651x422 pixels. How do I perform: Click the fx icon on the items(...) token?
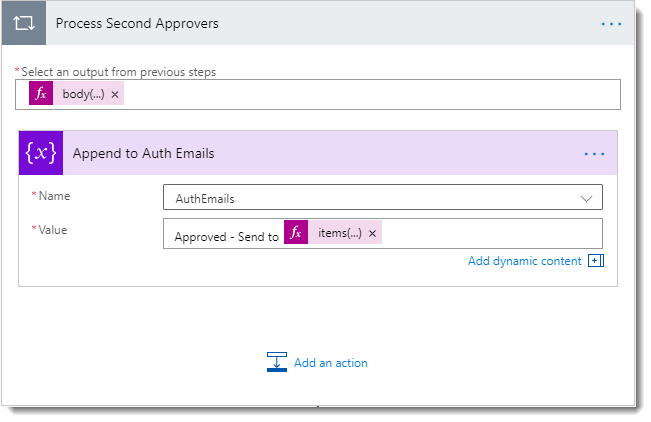click(296, 233)
